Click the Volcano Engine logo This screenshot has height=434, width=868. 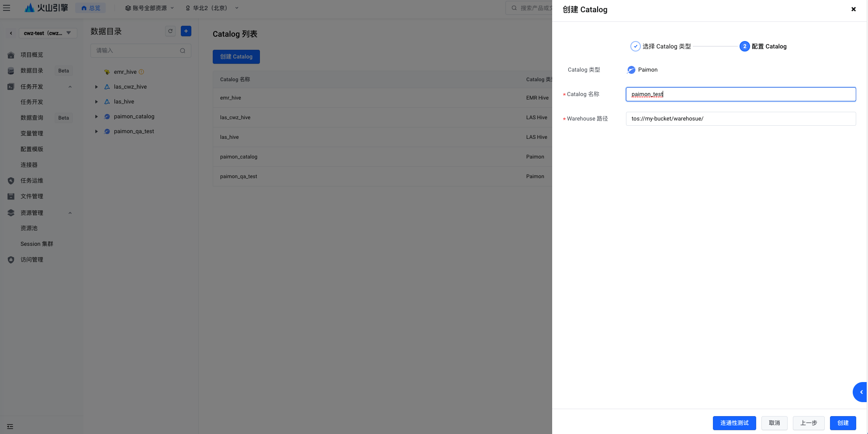46,8
